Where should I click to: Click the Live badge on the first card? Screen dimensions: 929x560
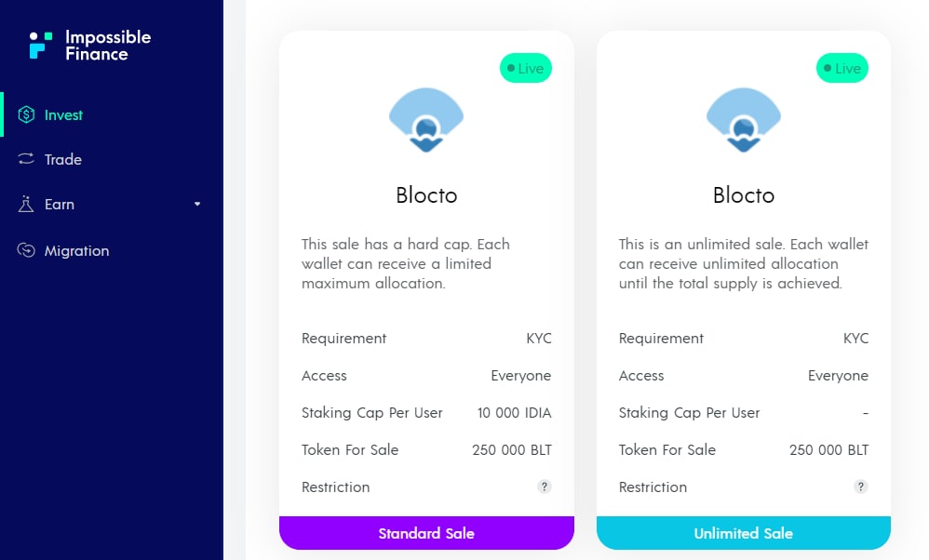526,68
